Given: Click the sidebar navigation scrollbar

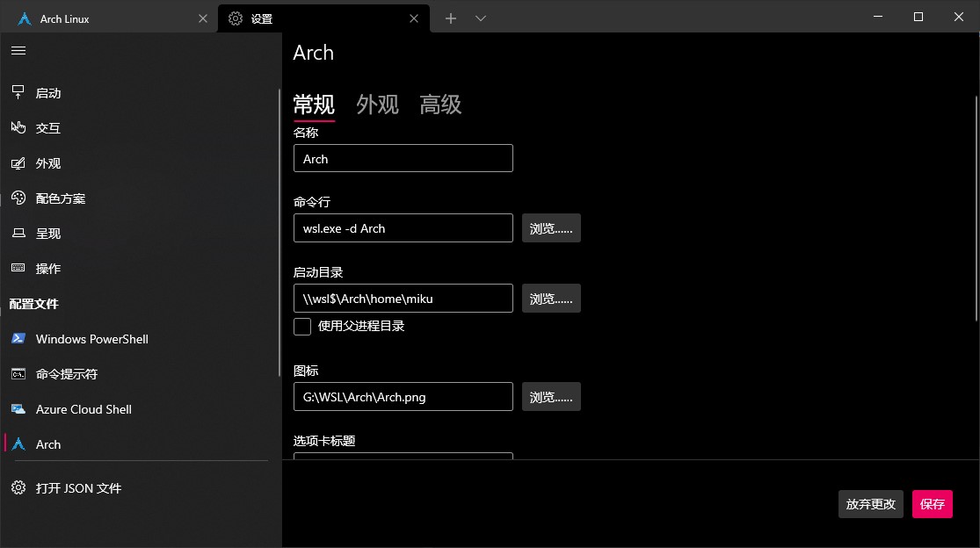Looking at the screenshot, I should tap(279, 233).
